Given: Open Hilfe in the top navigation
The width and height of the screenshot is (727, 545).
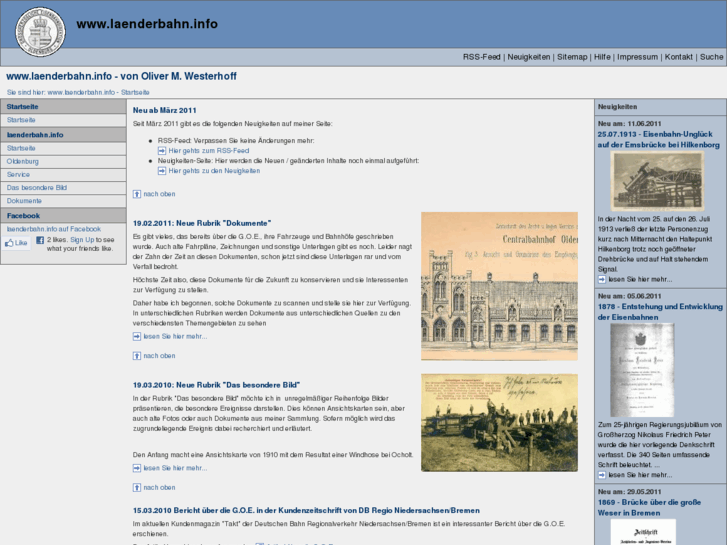Looking at the screenshot, I should click(602, 57).
